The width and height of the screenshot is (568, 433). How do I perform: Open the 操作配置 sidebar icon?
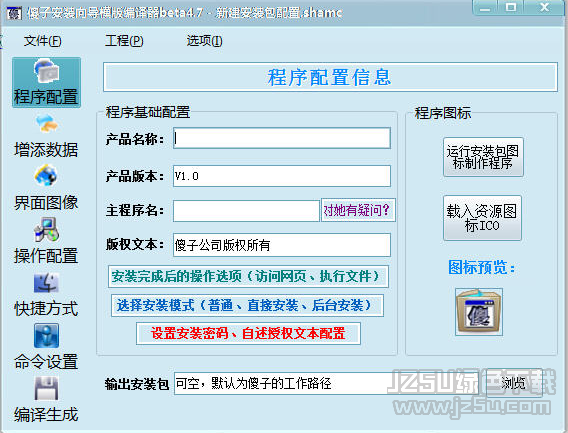point(46,241)
